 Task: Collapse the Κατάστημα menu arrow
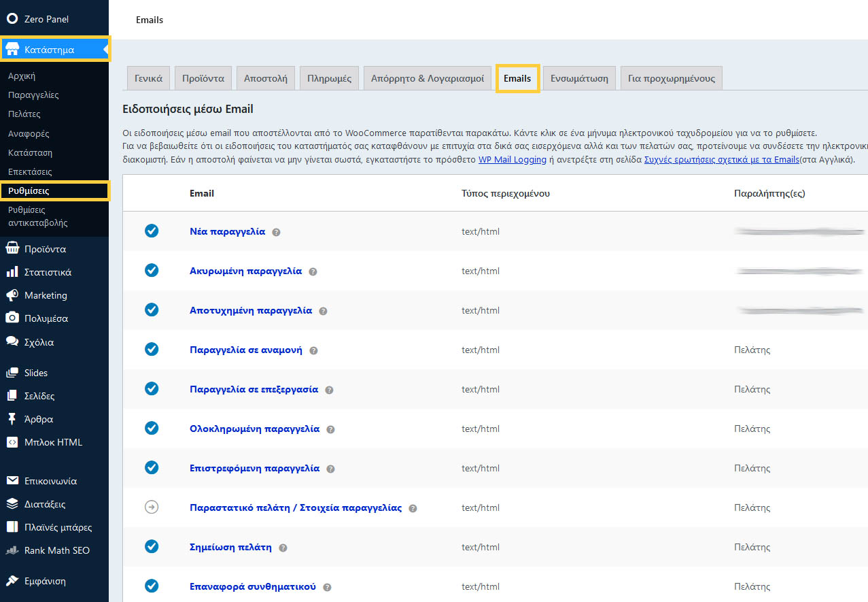(105, 50)
